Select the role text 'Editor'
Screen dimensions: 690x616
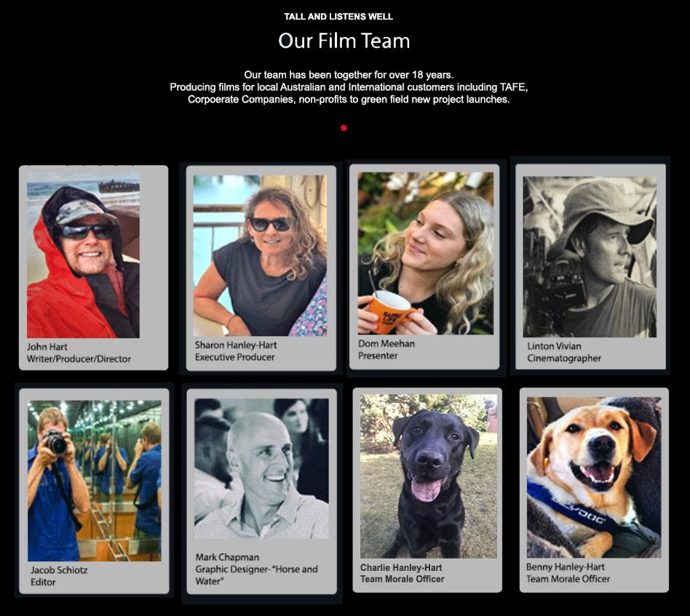[43, 582]
